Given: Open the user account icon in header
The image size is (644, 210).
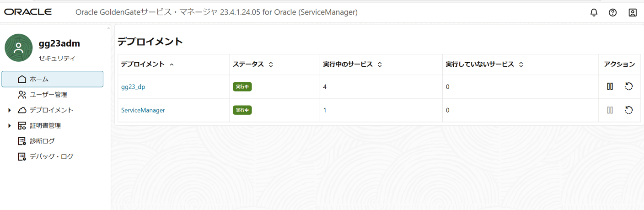Looking at the screenshot, I should coord(633,12).
